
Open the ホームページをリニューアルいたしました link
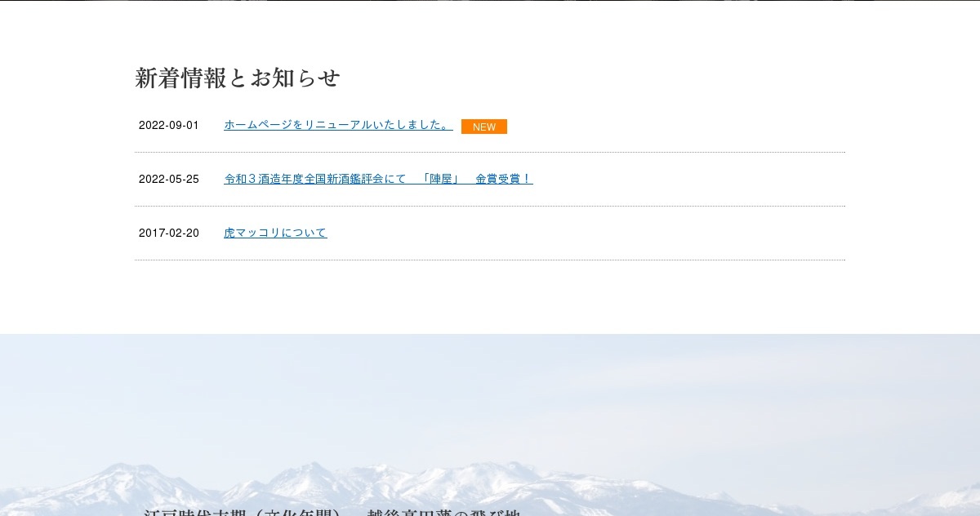click(338, 125)
